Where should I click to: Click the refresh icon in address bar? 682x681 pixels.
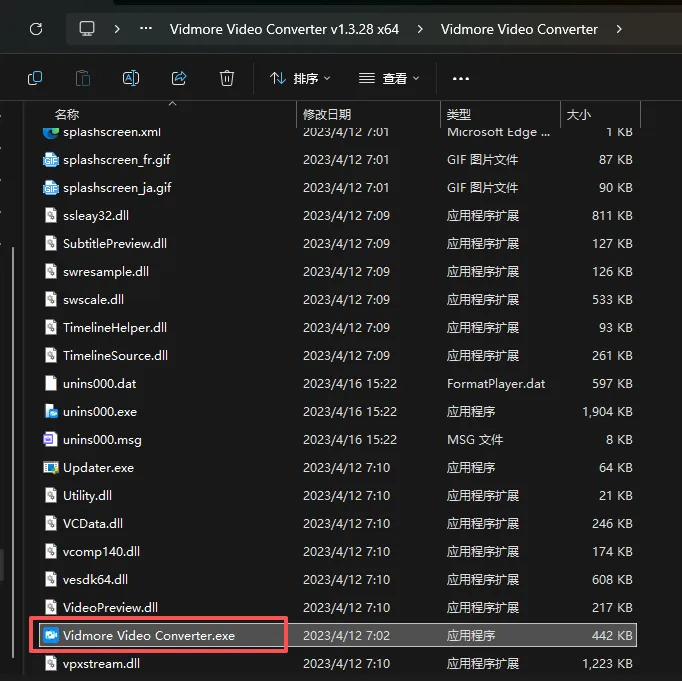click(36, 29)
